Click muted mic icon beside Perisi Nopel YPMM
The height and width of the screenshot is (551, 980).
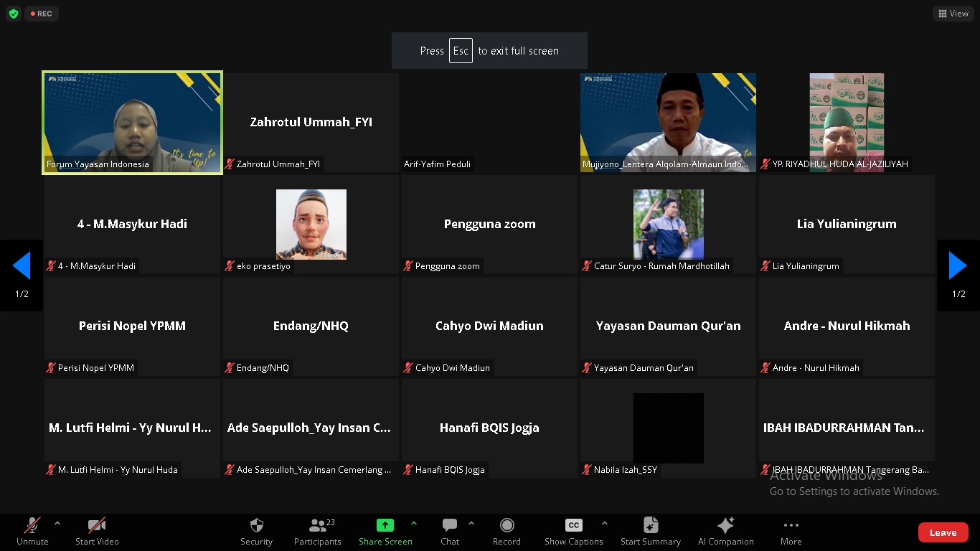tap(51, 368)
